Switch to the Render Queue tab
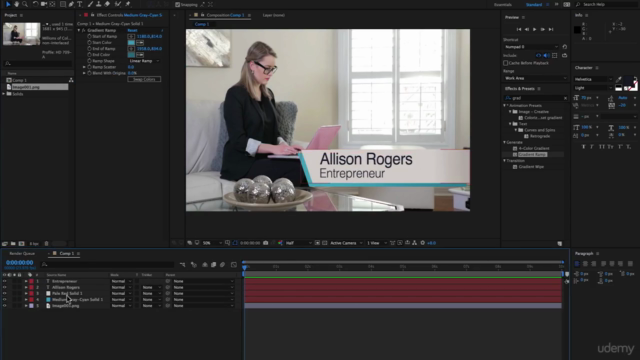The width and height of the screenshot is (640, 360). pyautogui.click(x=22, y=253)
